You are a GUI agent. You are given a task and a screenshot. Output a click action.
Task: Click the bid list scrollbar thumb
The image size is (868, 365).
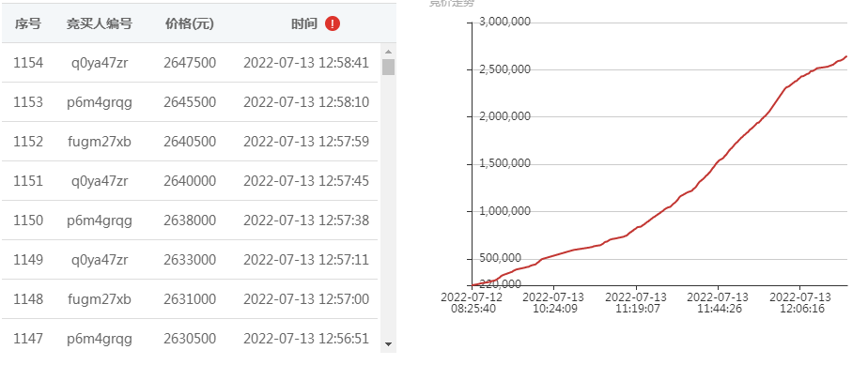tap(388, 67)
